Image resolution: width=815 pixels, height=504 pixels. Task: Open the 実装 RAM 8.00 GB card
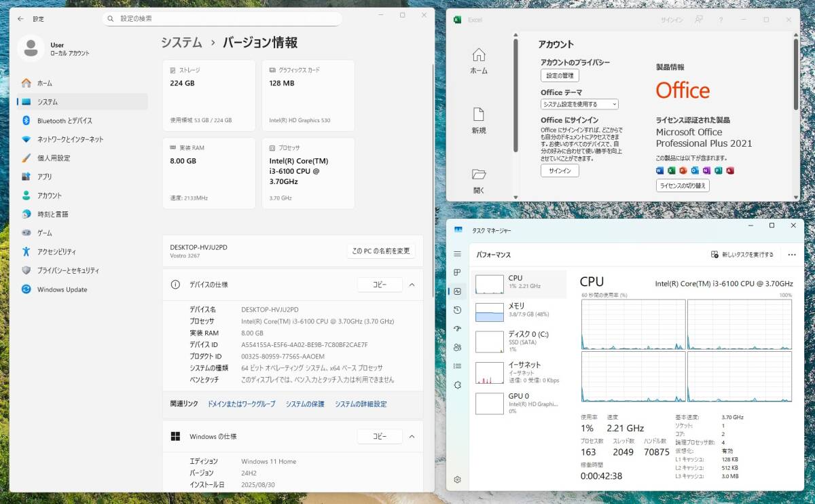coord(209,173)
